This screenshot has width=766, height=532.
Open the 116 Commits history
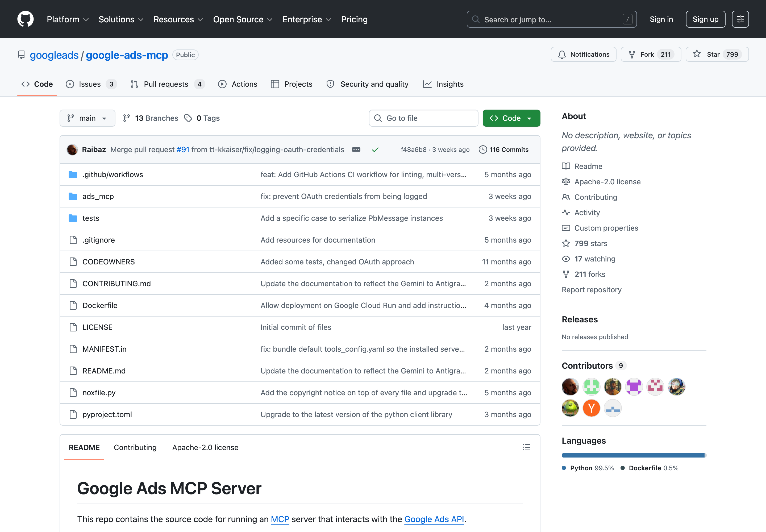504,150
